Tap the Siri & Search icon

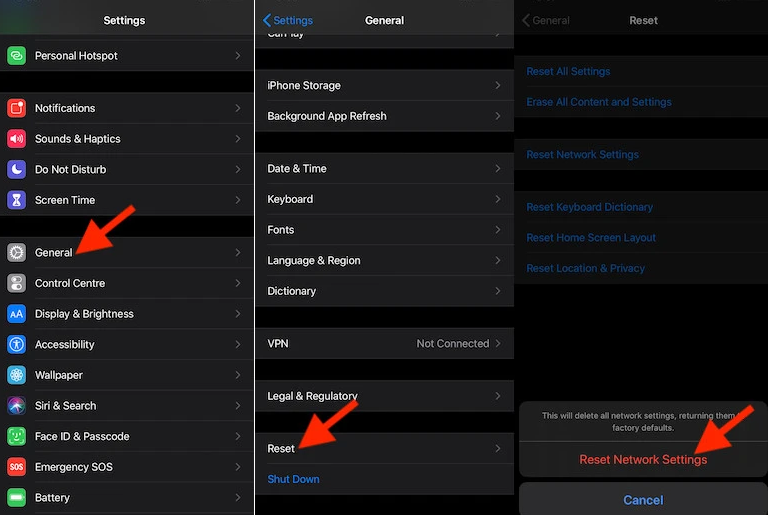tap(16, 406)
